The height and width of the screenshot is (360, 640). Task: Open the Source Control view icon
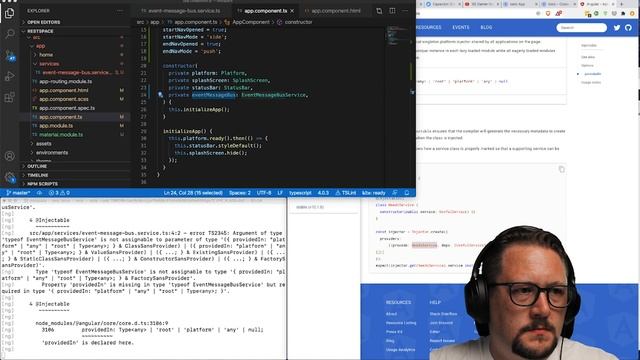[x=10, y=55]
